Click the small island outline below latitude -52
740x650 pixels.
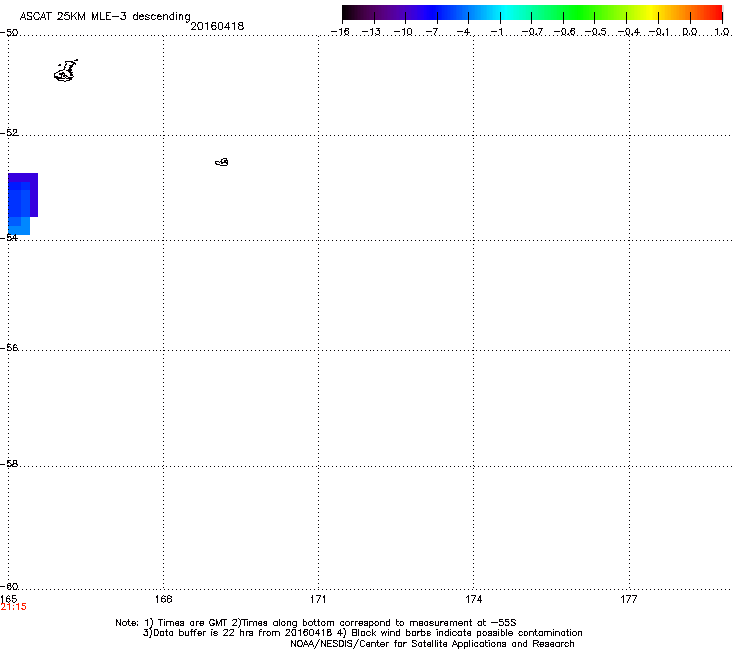tap(222, 162)
